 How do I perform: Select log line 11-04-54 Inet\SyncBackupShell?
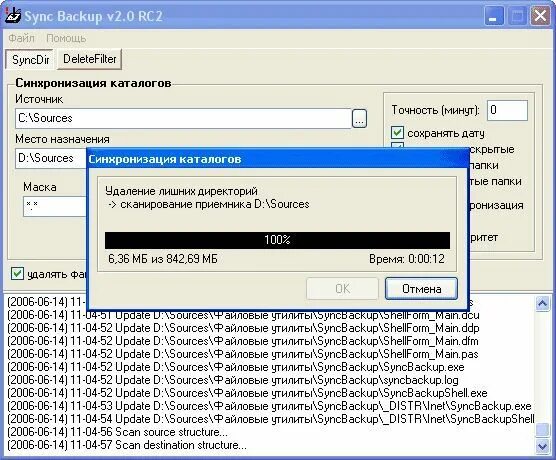(271, 419)
